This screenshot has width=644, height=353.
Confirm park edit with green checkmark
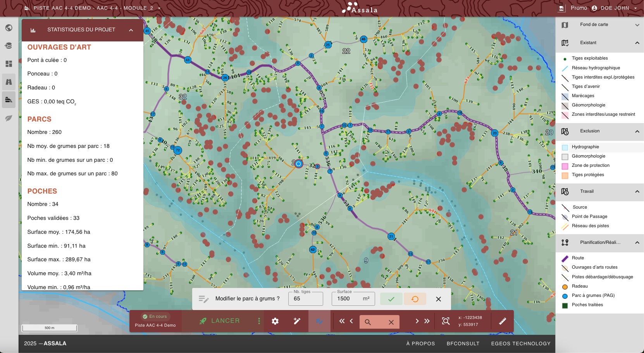pos(391,299)
